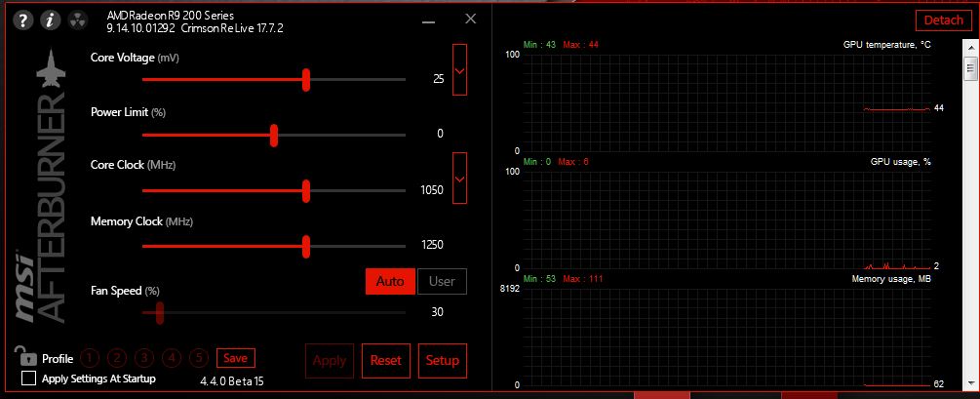
Task: Select profile slot 4
Action: click(x=172, y=358)
